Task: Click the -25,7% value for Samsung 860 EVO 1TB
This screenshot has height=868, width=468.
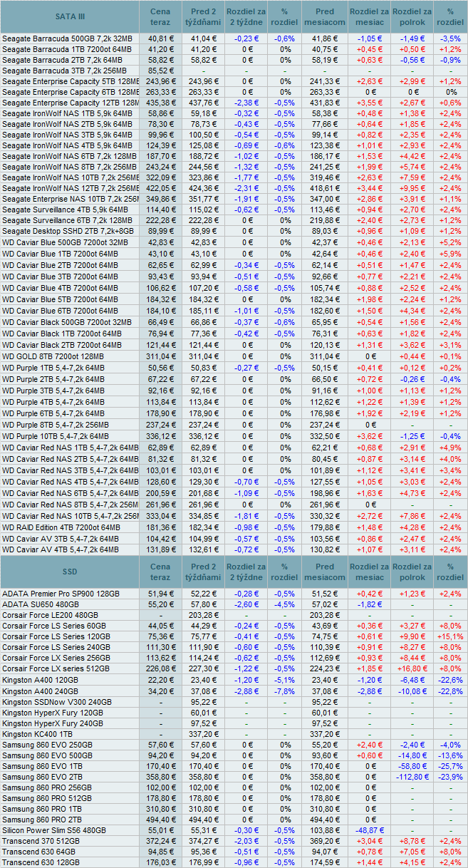Action: tap(449, 765)
